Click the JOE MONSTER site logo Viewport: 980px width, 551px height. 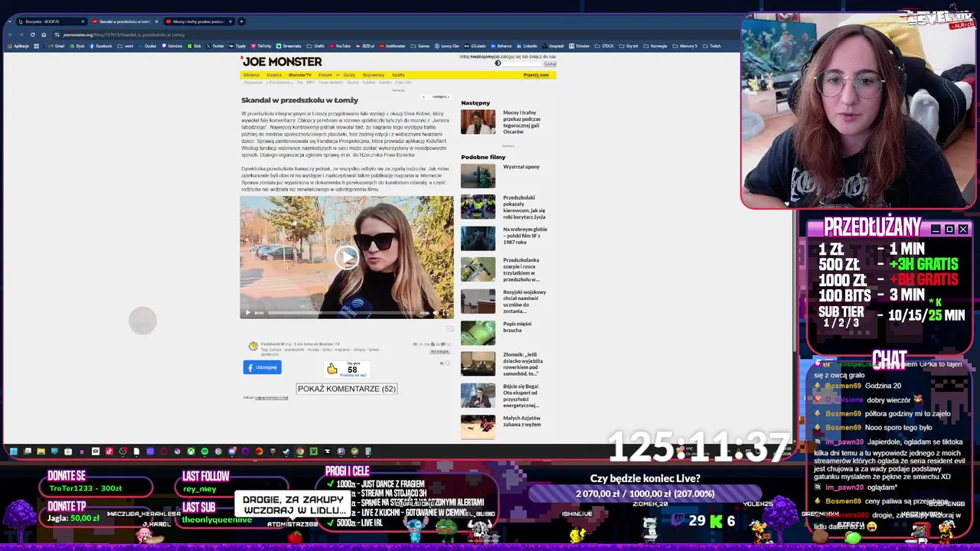pos(282,62)
